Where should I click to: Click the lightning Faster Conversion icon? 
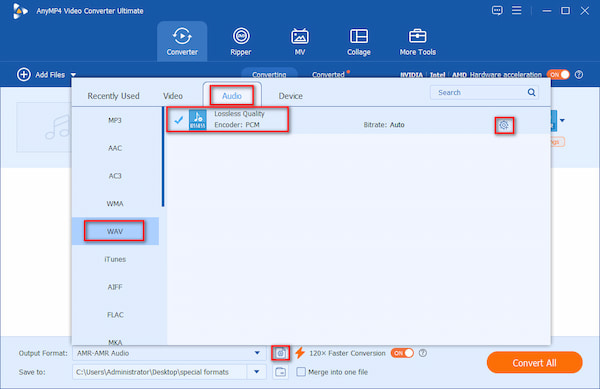(x=300, y=353)
